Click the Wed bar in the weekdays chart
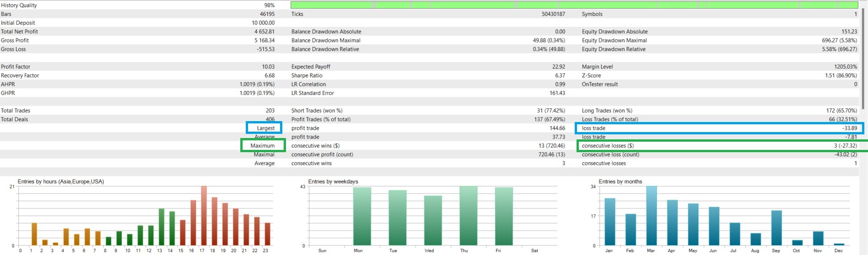The width and height of the screenshot is (868, 255). pos(433,221)
